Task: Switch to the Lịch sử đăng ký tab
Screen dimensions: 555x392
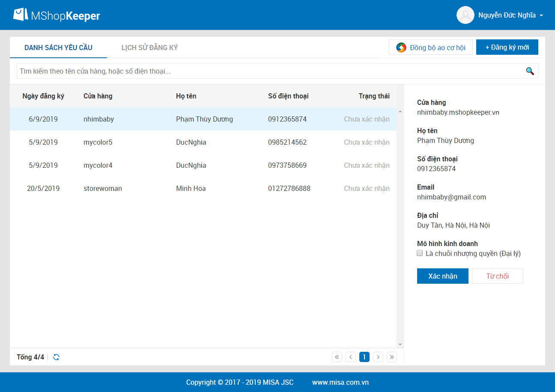Action: coord(149,48)
